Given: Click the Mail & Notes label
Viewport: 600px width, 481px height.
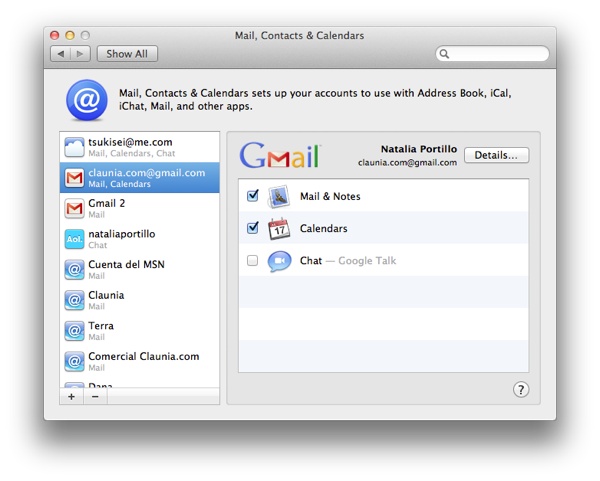Looking at the screenshot, I should (330, 196).
